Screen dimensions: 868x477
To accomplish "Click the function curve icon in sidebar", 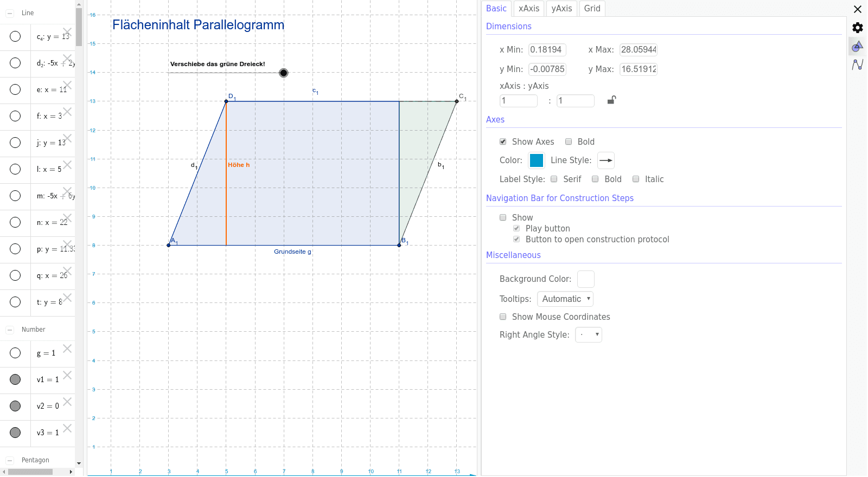I will tap(858, 65).
